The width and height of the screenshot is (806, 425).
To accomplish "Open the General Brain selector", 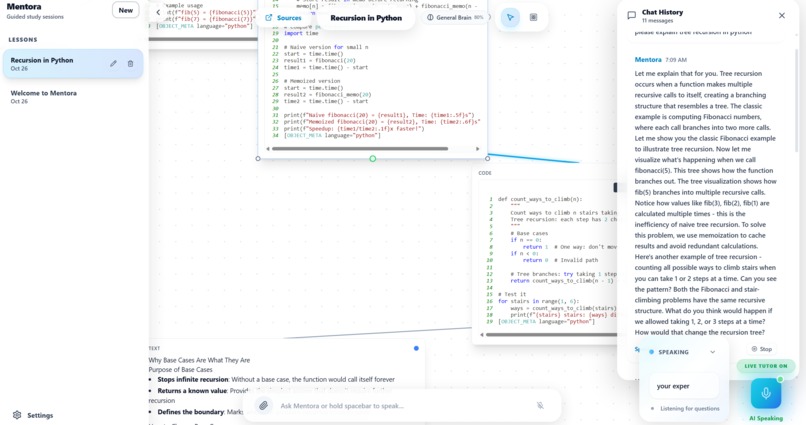I will coord(455,17).
